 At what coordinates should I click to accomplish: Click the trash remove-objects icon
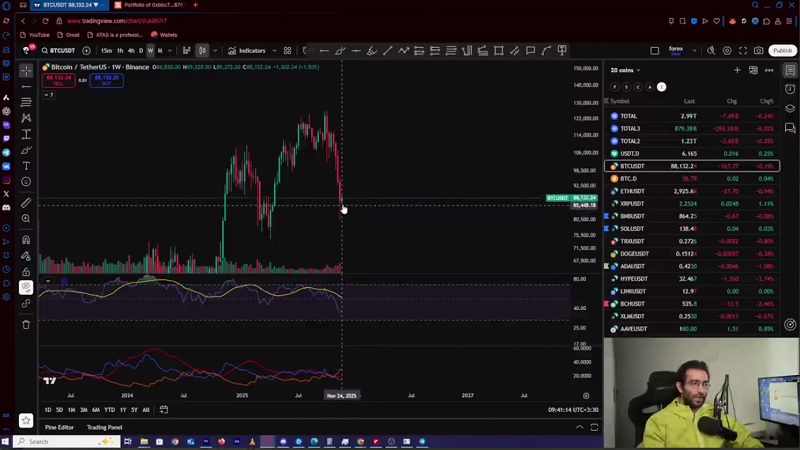(26, 324)
